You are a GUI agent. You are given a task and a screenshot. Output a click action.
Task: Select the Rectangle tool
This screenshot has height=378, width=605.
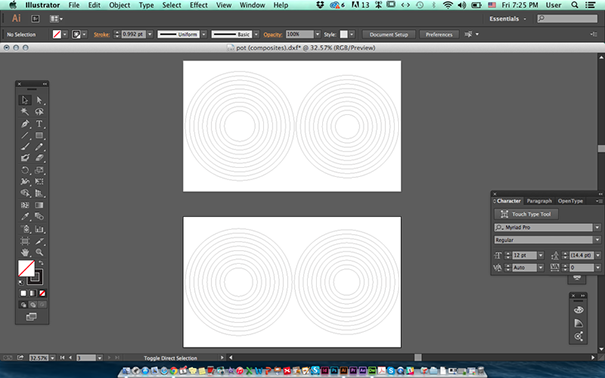pyautogui.click(x=39, y=135)
